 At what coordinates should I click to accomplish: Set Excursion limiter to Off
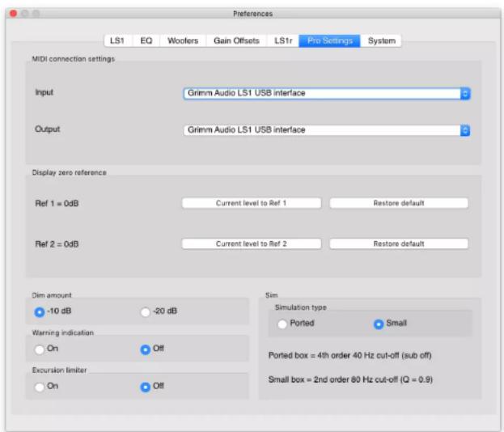point(146,387)
